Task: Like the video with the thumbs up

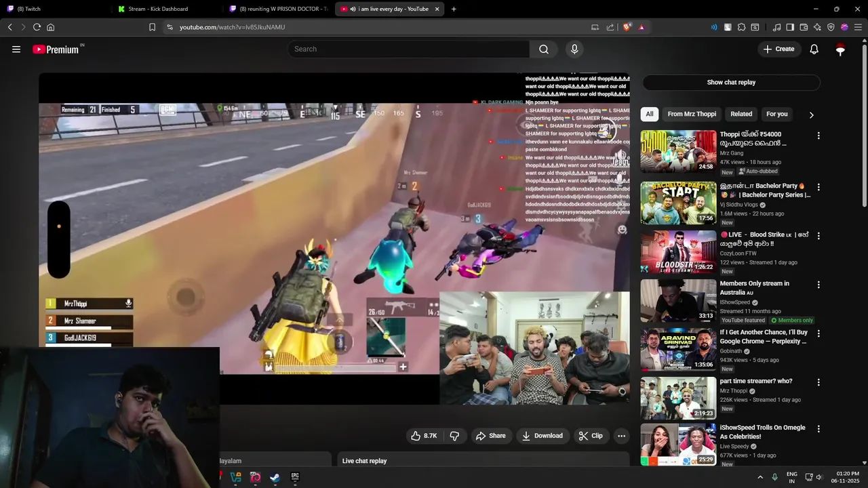Action: pos(424,436)
